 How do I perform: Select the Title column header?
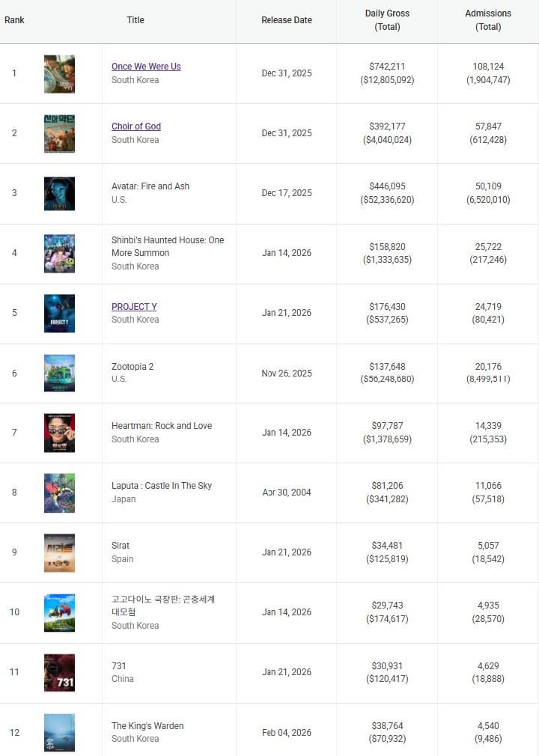135,20
